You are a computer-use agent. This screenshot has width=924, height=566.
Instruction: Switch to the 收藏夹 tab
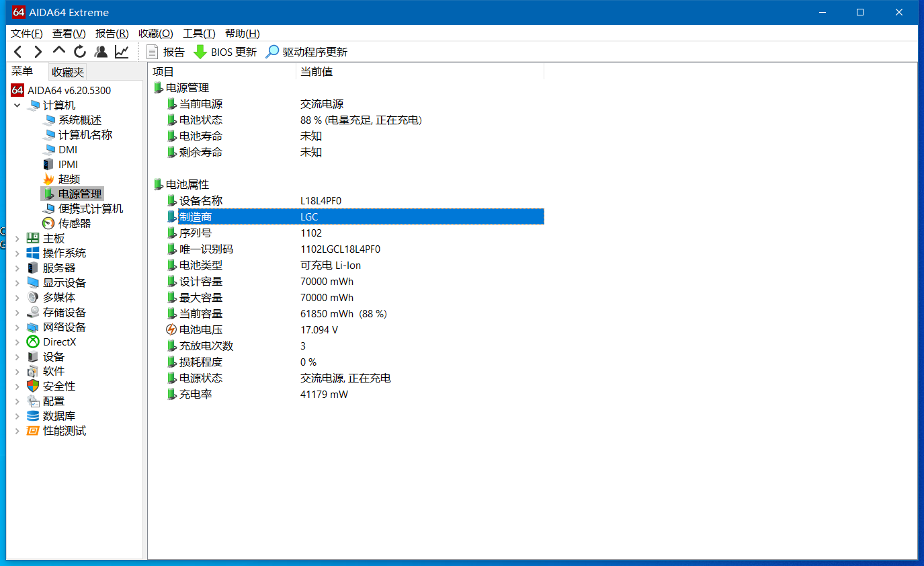(x=68, y=73)
